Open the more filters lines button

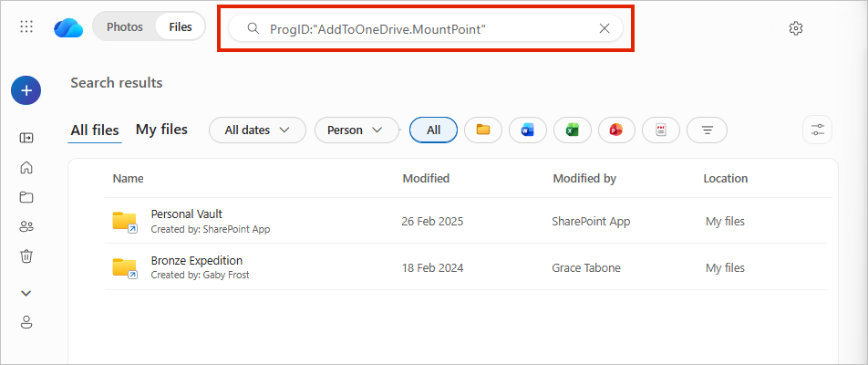(x=707, y=130)
